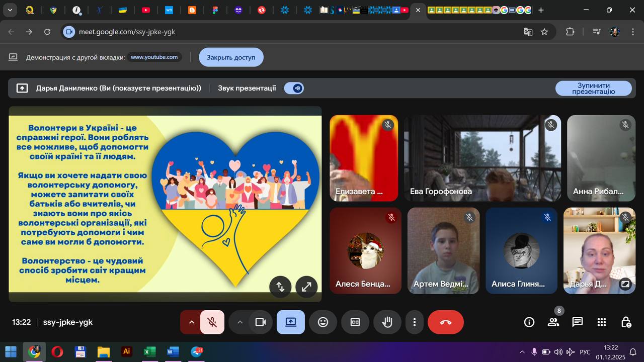The image size is (644, 362).
Task: Expand audio settings arrow beside microphone
Action: click(x=191, y=322)
